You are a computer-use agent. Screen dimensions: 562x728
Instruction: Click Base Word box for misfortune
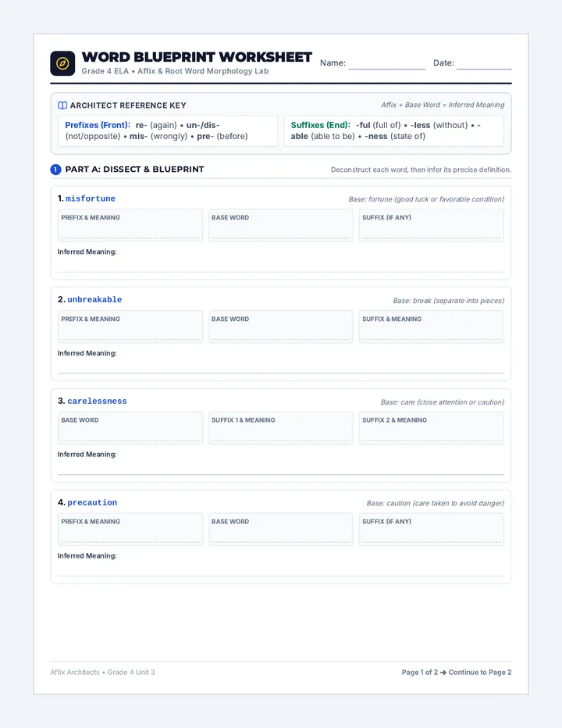281,225
